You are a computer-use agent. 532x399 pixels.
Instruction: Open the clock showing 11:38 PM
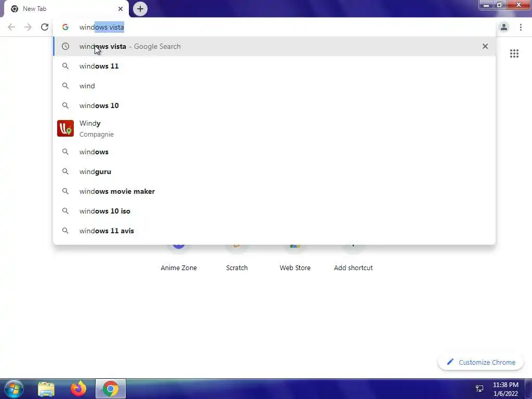[506, 389]
